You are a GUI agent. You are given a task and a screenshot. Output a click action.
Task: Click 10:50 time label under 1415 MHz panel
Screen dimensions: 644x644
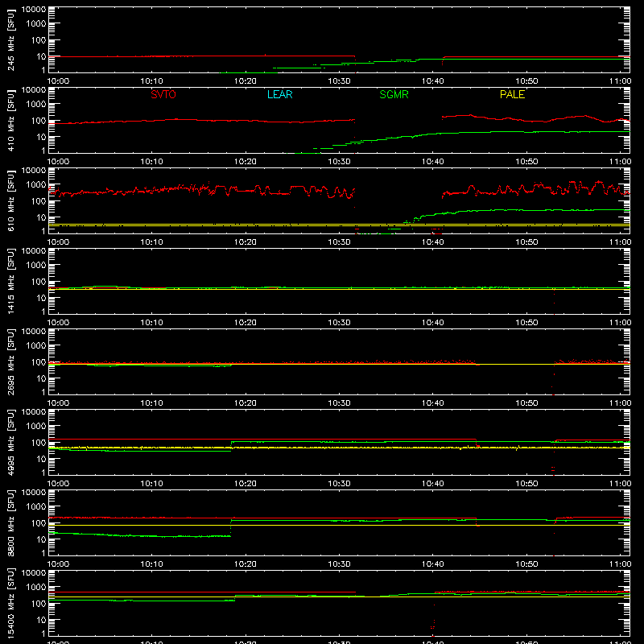[x=526, y=323]
